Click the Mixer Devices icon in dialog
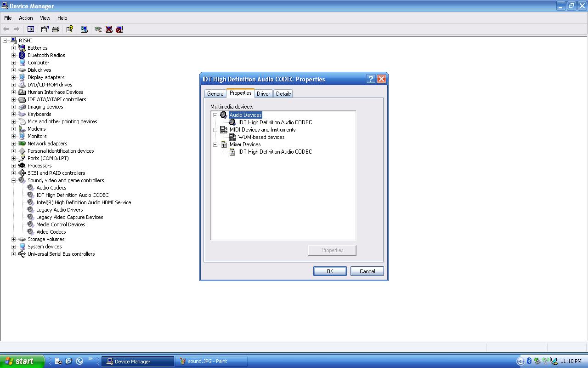Viewport: 588px width, 368px height. point(223,144)
